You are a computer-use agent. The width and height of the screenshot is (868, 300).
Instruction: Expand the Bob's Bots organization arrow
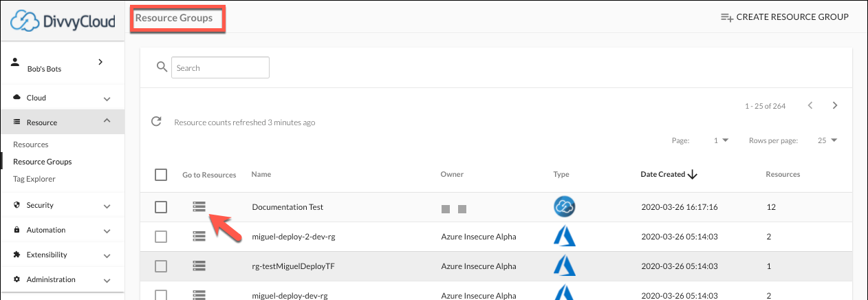(x=100, y=62)
